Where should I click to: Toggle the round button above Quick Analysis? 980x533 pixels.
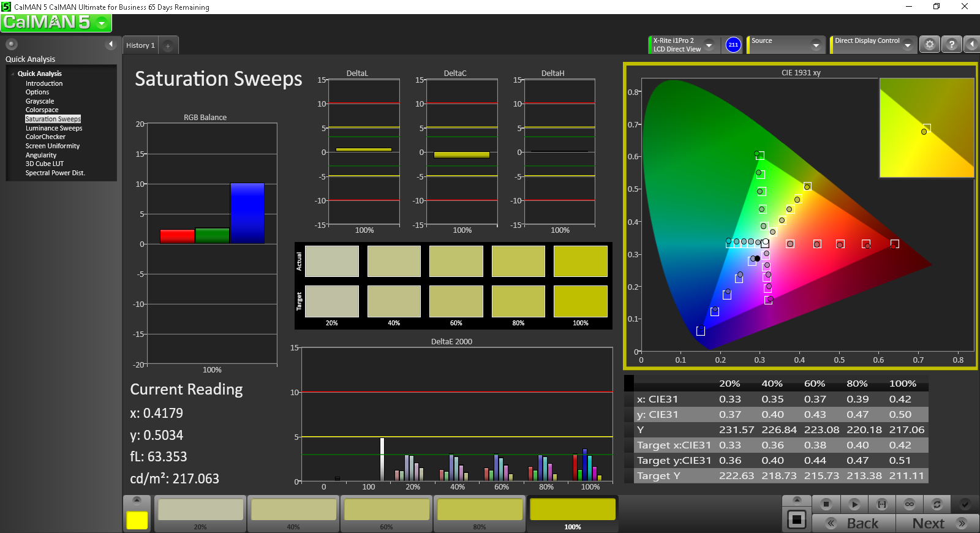click(12, 44)
